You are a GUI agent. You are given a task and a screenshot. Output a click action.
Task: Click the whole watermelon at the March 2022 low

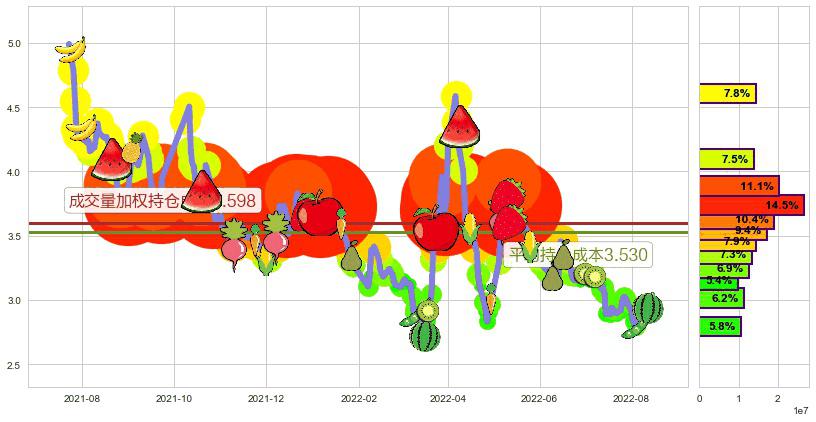click(424, 334)
